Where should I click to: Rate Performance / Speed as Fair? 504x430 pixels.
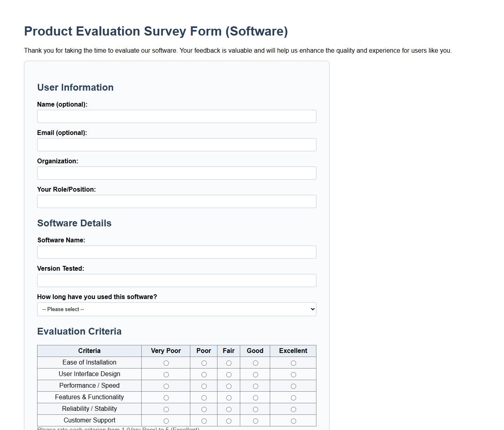click(x=229, y=386)
